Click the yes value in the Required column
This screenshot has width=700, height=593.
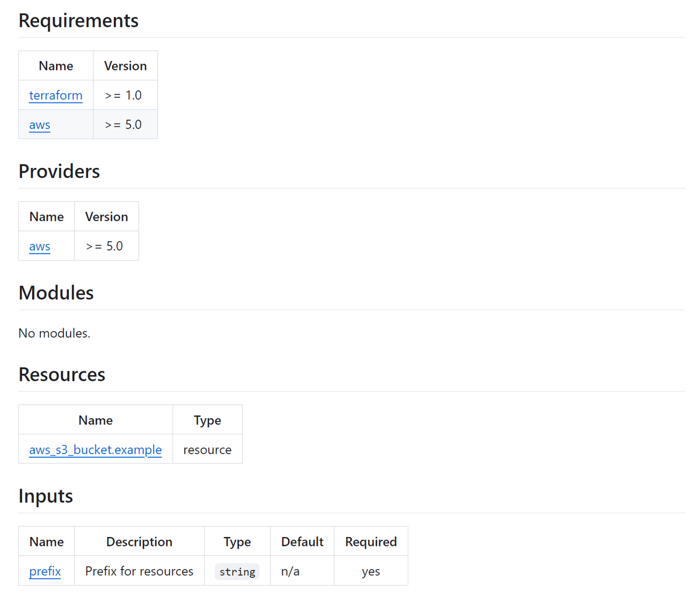[x=371, y=571]
